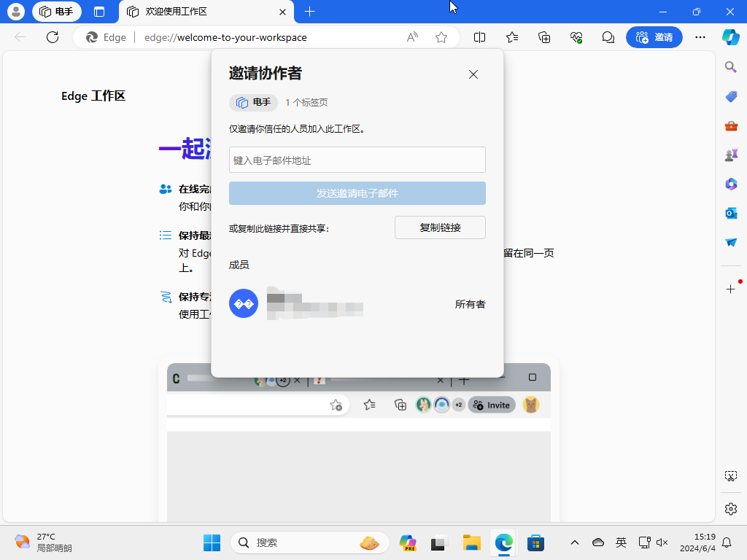
Task: Launch Drop via the paper plane sidebar icon
Action: pyautogui.click(x=731, y=242)
